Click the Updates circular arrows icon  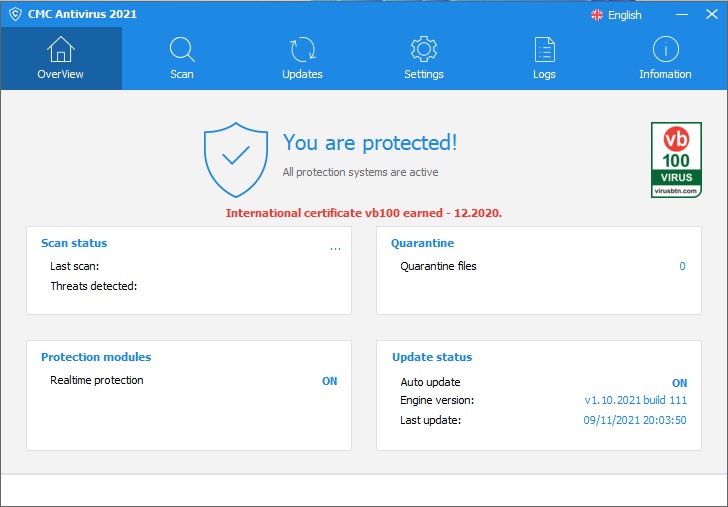303,49
